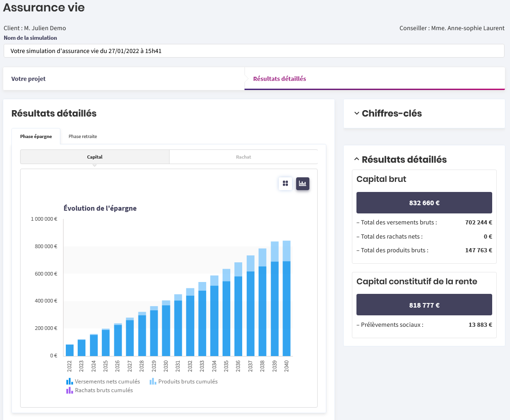Image resolution: width=510 pixels, height=420 pixels.
Task: Click the 147 763 € produits bruts value
Action: (x=478, y=250)
